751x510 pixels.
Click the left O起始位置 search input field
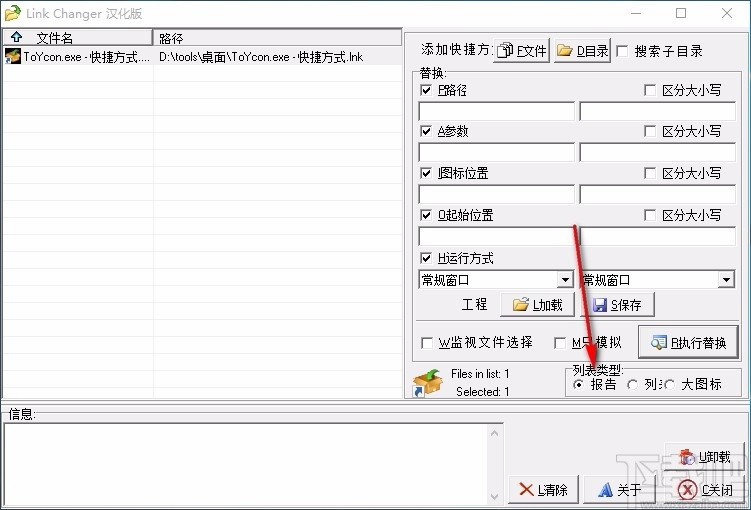coord(496,236)
